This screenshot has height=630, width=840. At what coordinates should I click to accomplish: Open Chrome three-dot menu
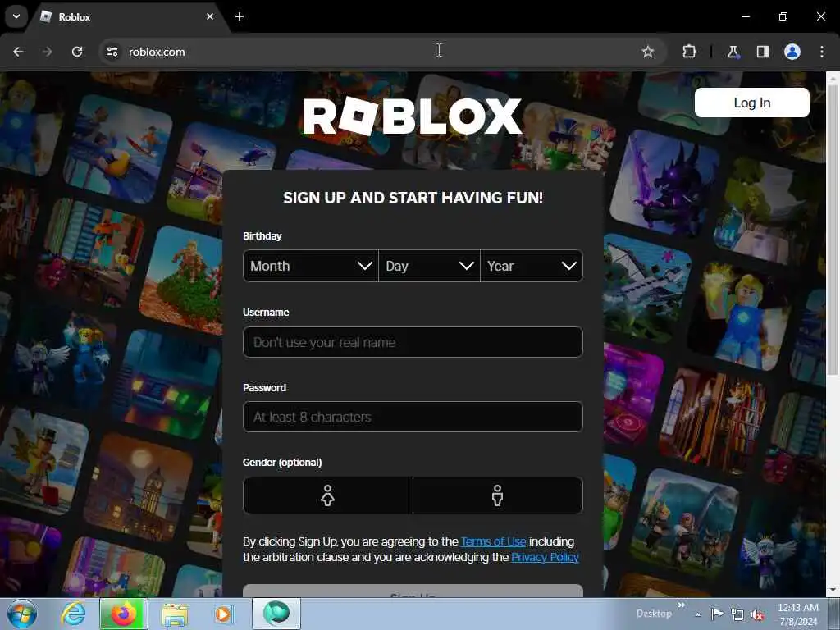click(x=822, y=52)
